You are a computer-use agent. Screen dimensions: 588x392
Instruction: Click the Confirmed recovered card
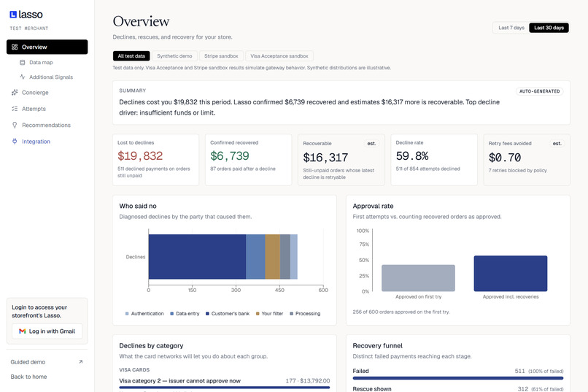248,160
